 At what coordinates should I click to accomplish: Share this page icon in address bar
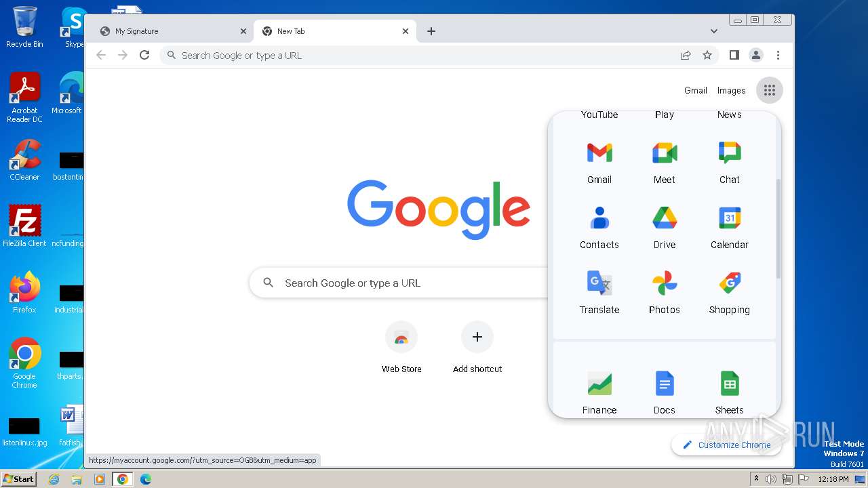point(686,55)
